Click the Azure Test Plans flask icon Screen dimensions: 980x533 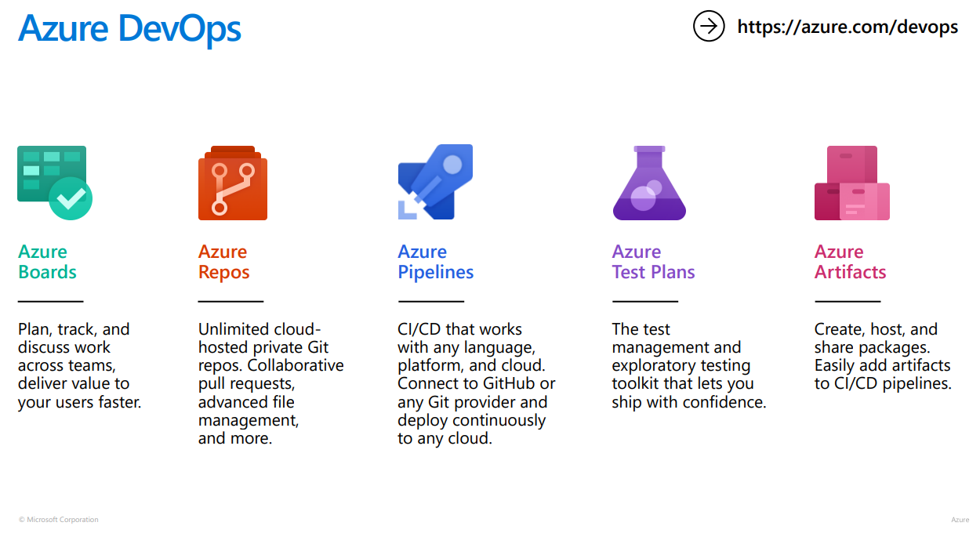pyautogui.click(x=649, y=183)
